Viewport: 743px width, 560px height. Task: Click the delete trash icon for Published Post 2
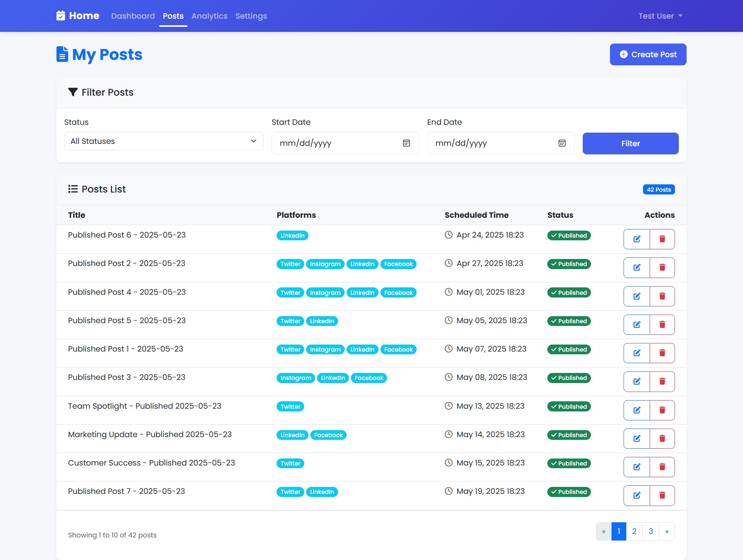click(x=662, y=268)
